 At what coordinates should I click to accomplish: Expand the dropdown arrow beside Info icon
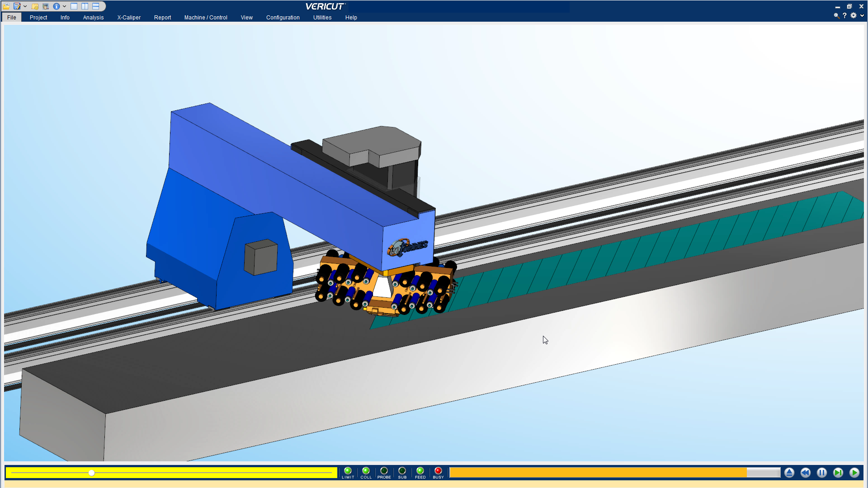tap(64, 6)
